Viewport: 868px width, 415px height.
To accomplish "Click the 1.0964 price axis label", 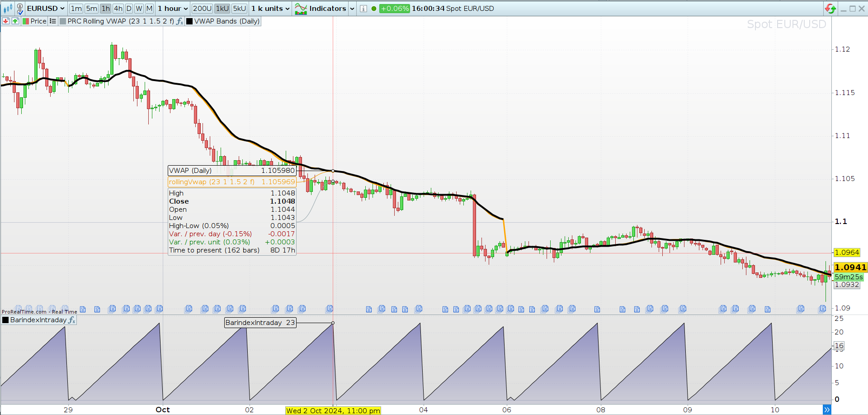I will [x=847, y=253].
